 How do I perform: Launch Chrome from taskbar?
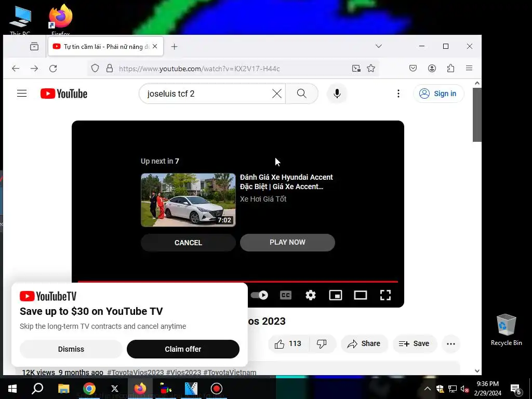pos(89,389)
